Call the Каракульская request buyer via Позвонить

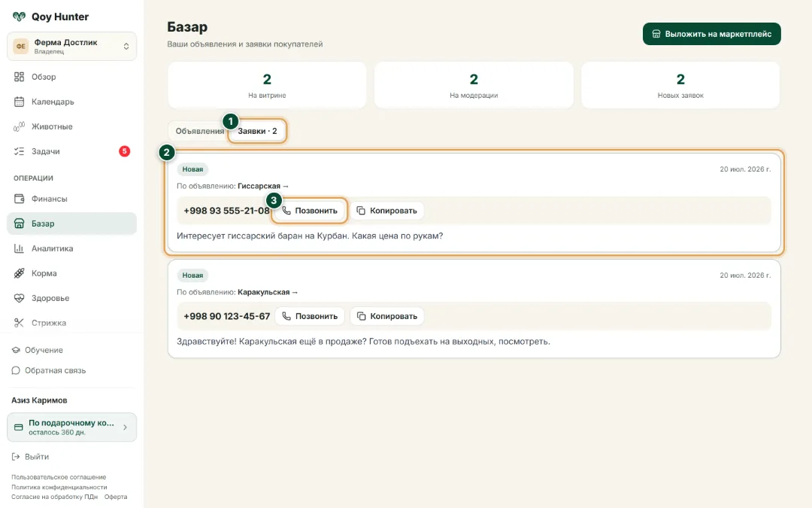click(310, 316)
